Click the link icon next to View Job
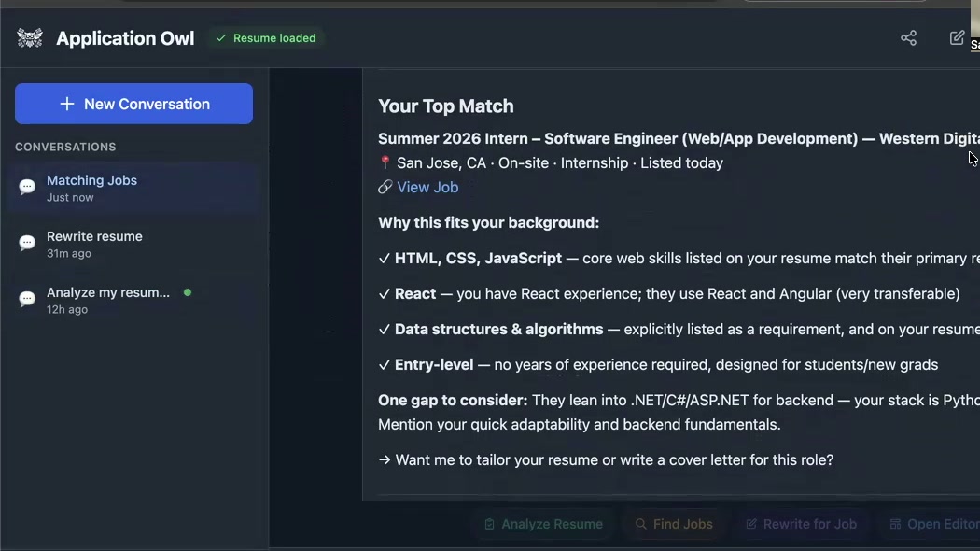 tap(385, 187)
